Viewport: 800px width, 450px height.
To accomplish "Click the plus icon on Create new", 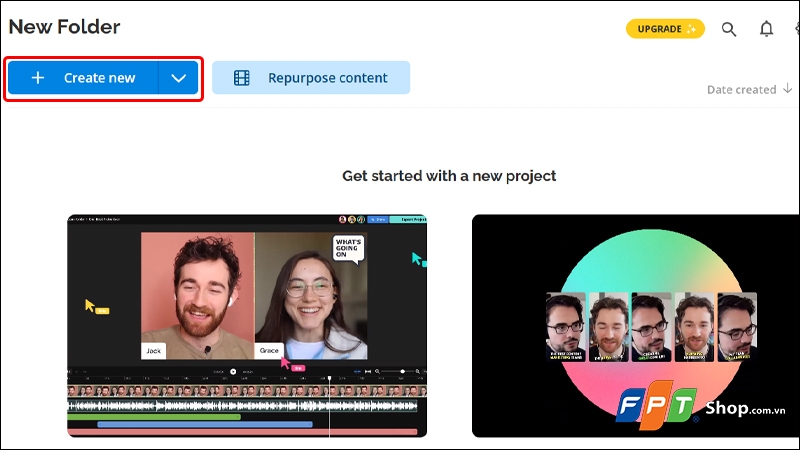I will (x=38, y=78).
